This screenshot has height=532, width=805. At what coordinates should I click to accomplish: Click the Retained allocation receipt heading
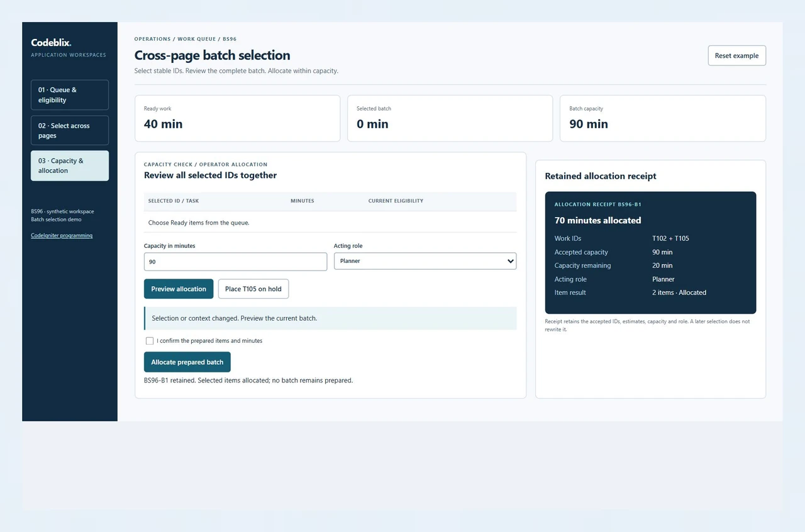pyautogui.click(x=601, y=176)
